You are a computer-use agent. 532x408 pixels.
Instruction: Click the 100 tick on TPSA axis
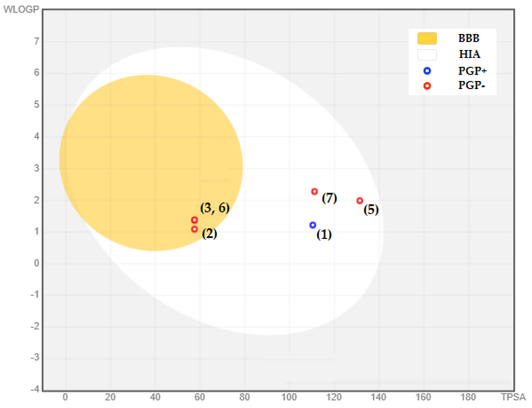tap(289, 397)
